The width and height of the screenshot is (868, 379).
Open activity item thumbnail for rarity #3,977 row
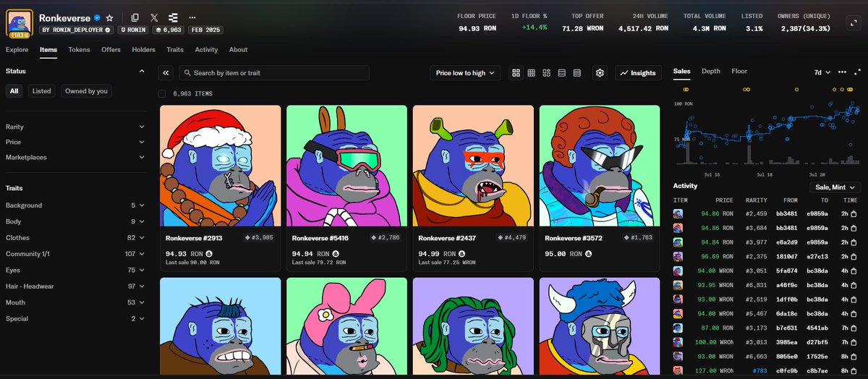pos(678,242)
